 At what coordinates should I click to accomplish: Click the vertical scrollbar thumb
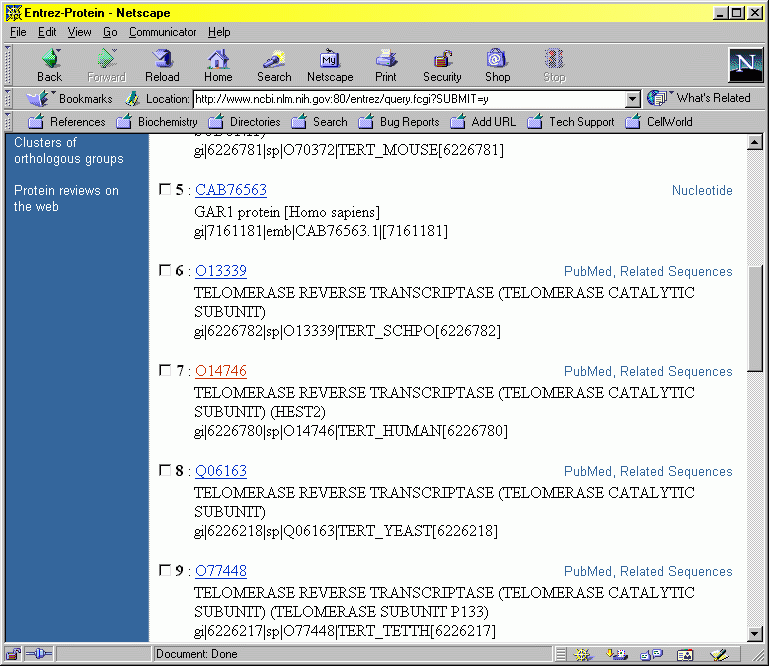pyautogui.click(x=755, y=318)
